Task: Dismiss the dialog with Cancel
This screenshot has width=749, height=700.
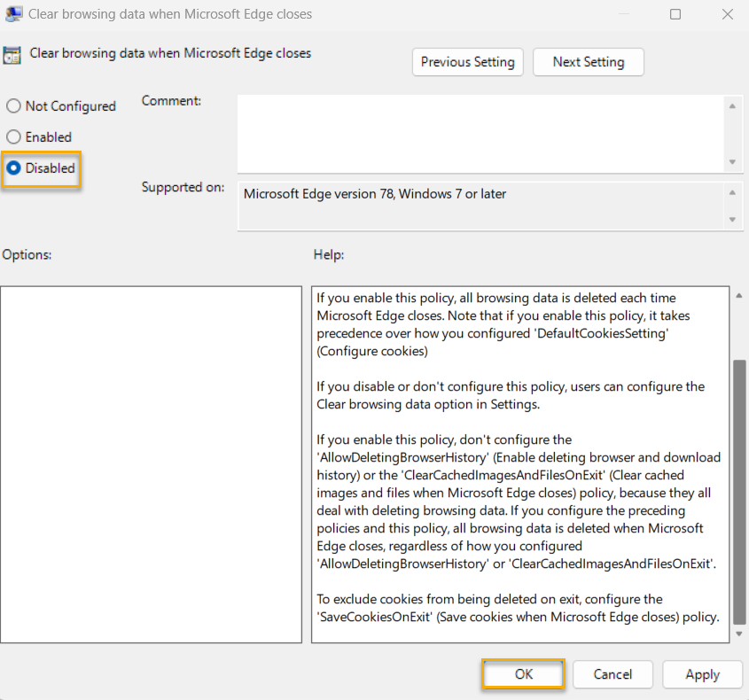Action: click(612, 674)
